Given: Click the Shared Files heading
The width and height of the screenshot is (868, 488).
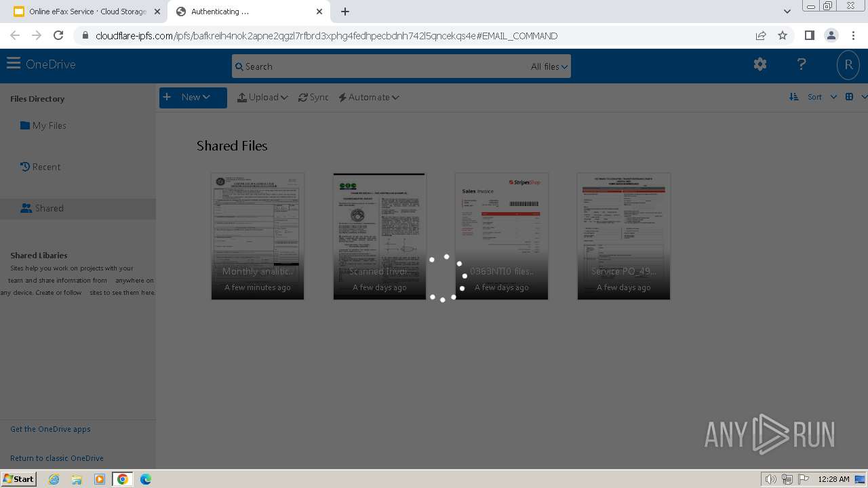Looking at the screenshot, I should [232, 146].
